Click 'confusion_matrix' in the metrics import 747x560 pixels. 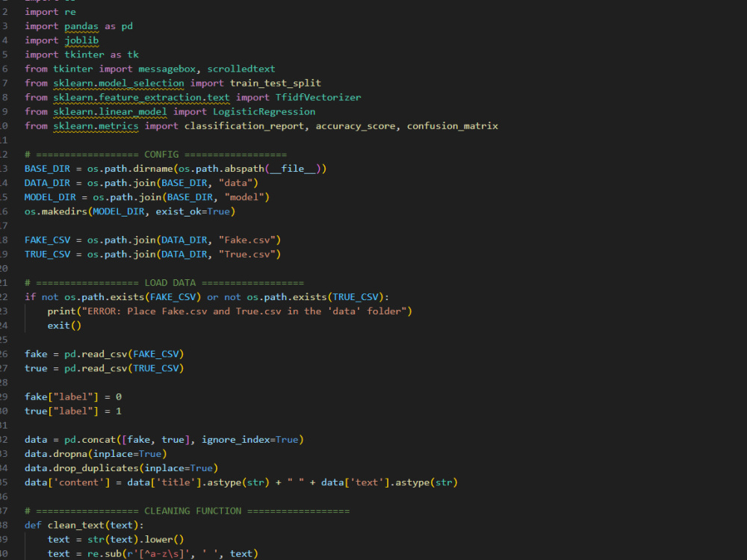[453, 126]
